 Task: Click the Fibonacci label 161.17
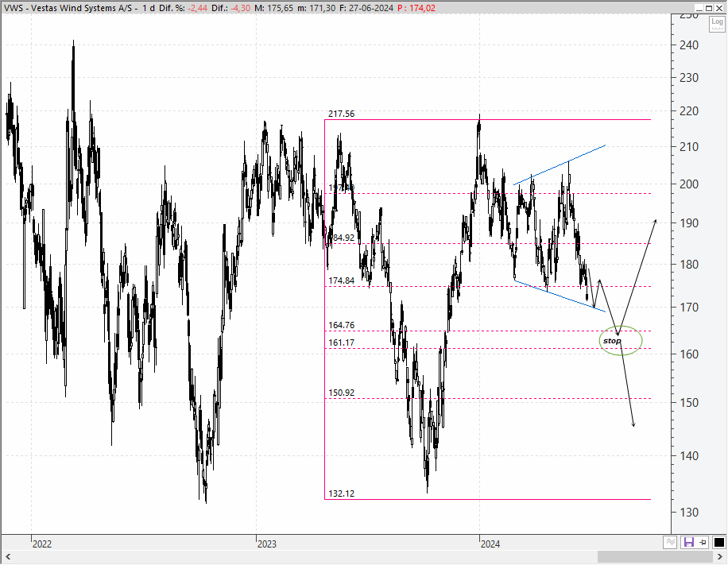tap(341, 342)
